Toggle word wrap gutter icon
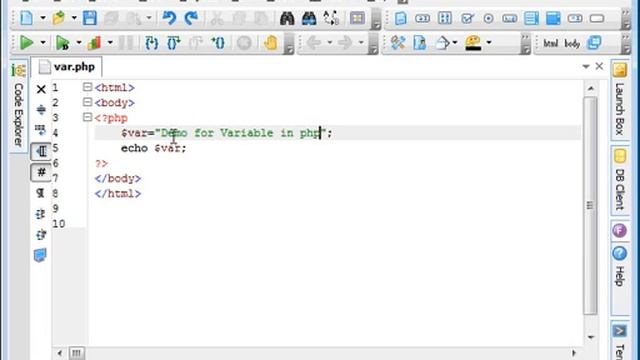This screenshot has height=360, width=640. [x=40, y=130]
